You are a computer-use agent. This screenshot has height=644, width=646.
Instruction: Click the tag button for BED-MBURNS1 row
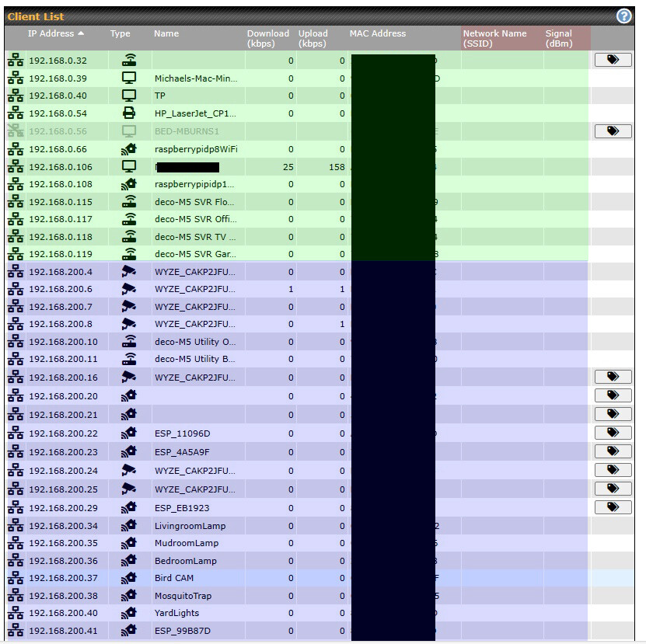pos(613,131)
